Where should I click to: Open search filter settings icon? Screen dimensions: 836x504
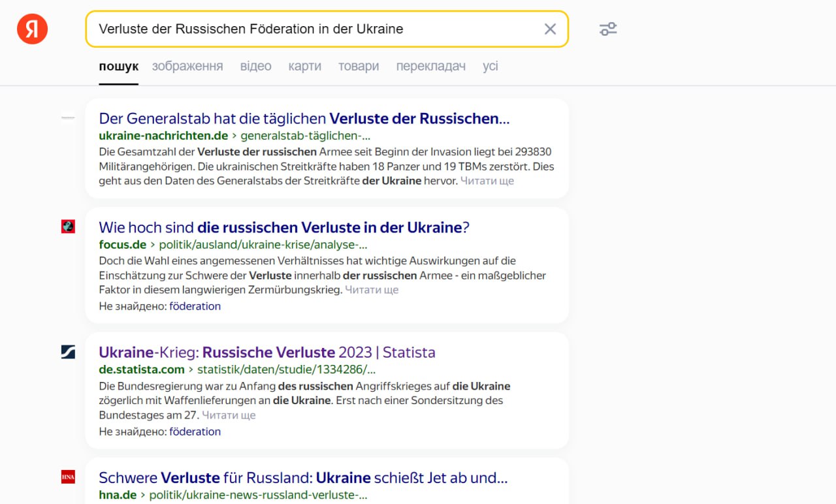608,29
